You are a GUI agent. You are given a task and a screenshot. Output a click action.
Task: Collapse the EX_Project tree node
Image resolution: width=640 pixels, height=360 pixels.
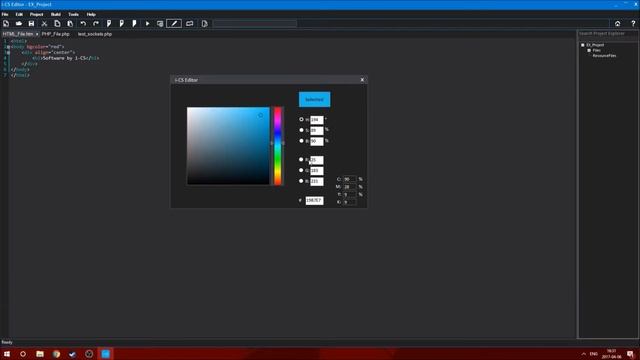(583, 45)
